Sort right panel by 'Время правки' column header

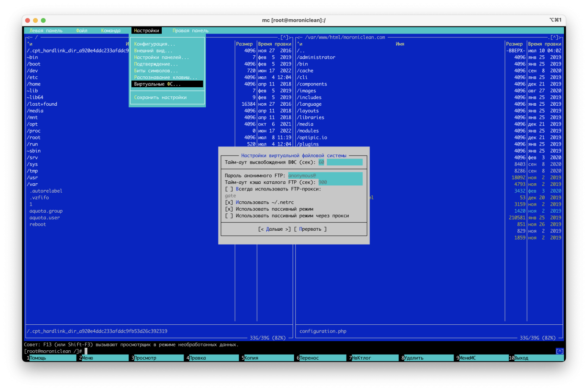pyautogui.click(x=544, y=44)
